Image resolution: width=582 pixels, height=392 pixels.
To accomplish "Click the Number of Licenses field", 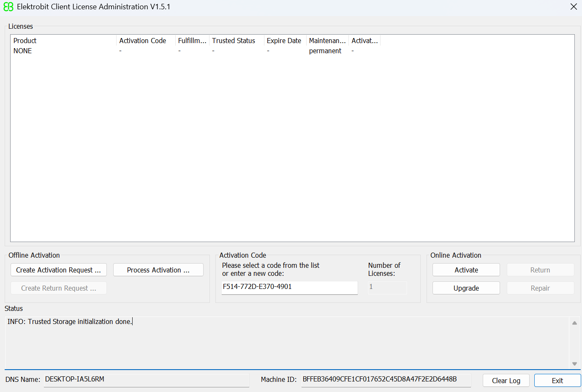I will click(x=387, y=287).
